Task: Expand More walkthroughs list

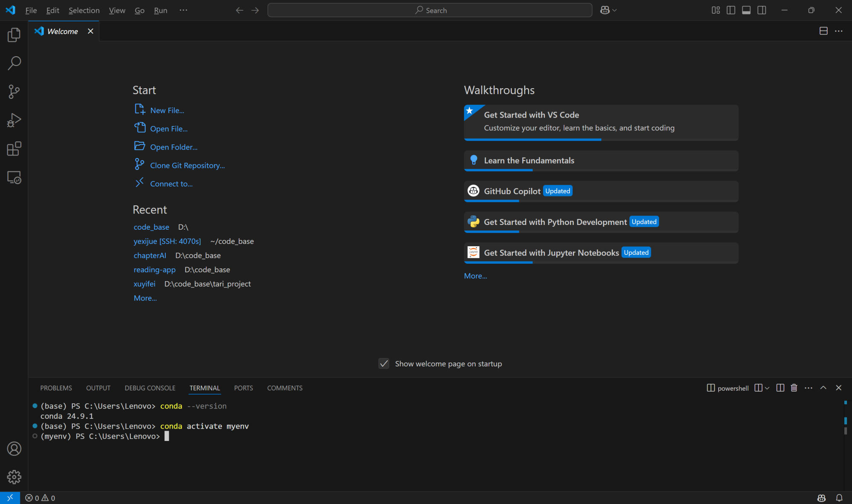Action: [475, 276]
